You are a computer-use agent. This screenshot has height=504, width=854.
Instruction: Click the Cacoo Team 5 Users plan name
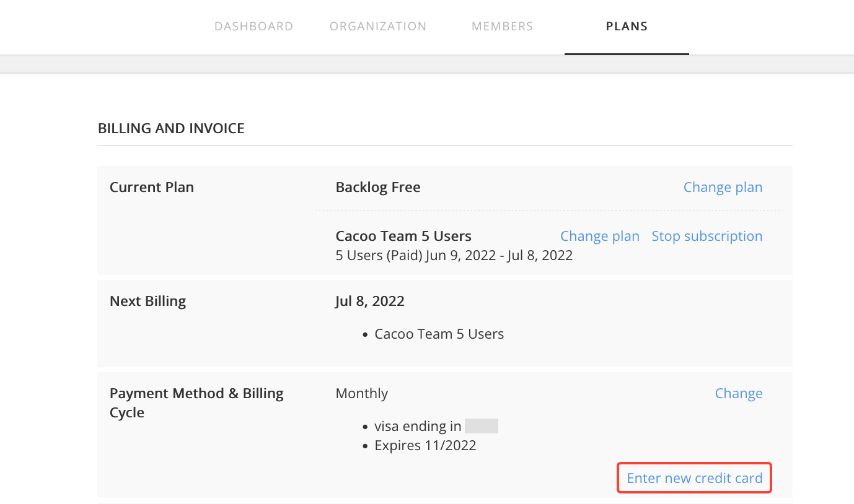click(403, 236)
